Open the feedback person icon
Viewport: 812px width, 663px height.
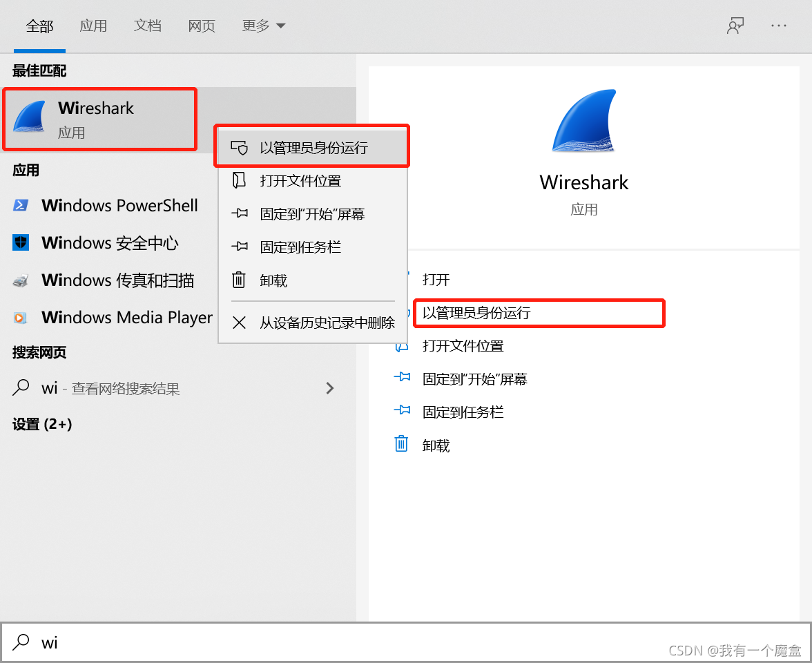click(735, 26)
